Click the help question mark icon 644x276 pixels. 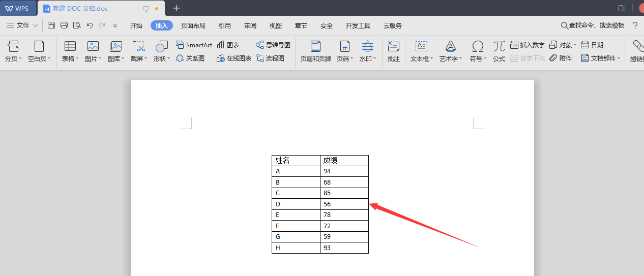coord(635,25)
